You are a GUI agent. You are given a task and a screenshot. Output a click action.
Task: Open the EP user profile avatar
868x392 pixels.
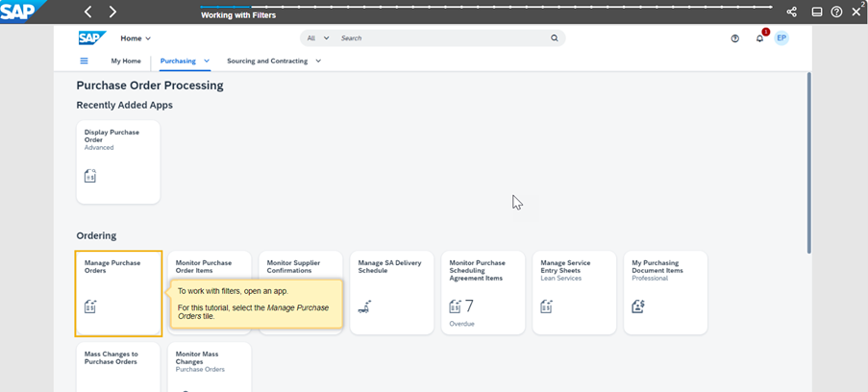(781, 38)
